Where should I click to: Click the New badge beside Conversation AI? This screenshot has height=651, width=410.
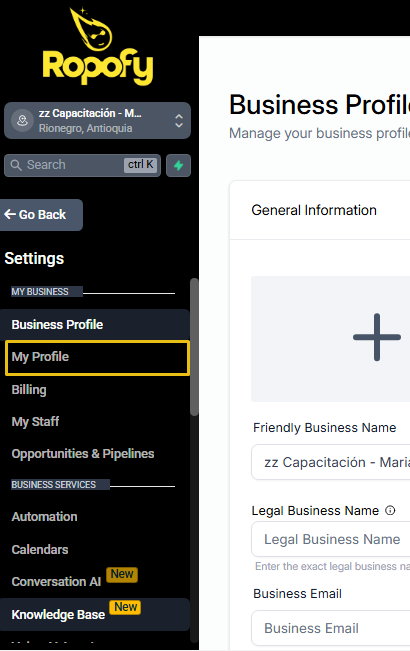click(122, 574)
